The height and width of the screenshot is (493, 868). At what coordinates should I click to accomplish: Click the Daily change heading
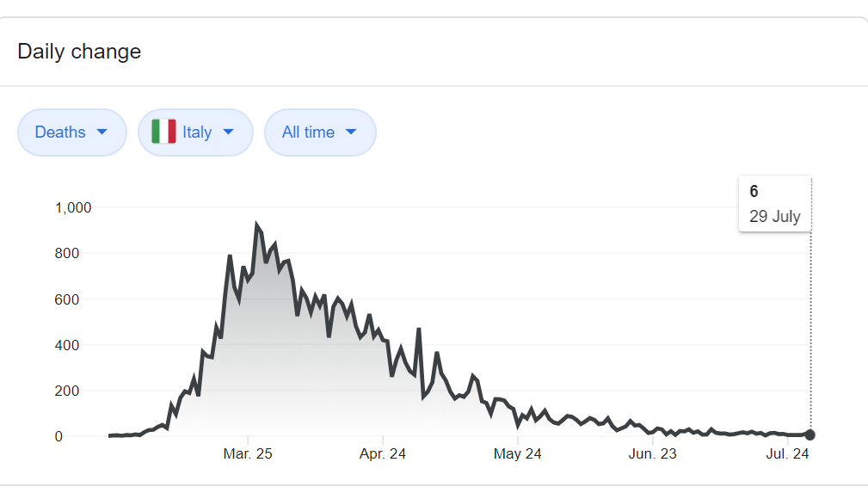79,52
